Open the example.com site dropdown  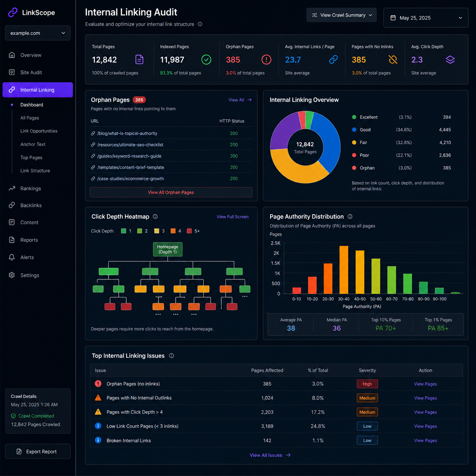[38, 33]
